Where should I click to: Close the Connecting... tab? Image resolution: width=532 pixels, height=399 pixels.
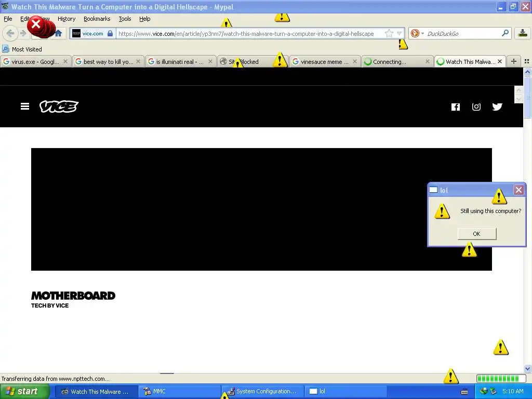(428, 61)
